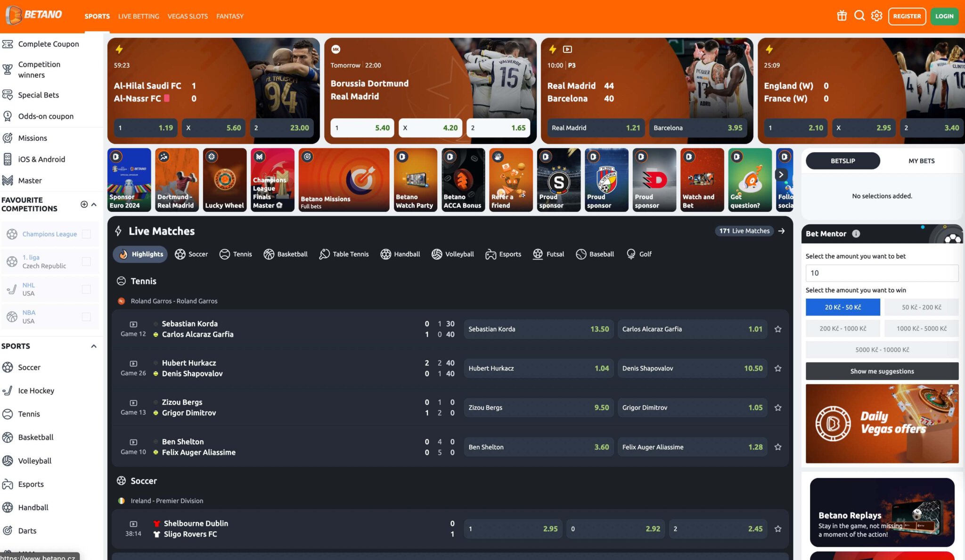Bet on Carlos Alcaraz Garfia at 1.01
Viewport: 965px width, 560px height.
692,329
